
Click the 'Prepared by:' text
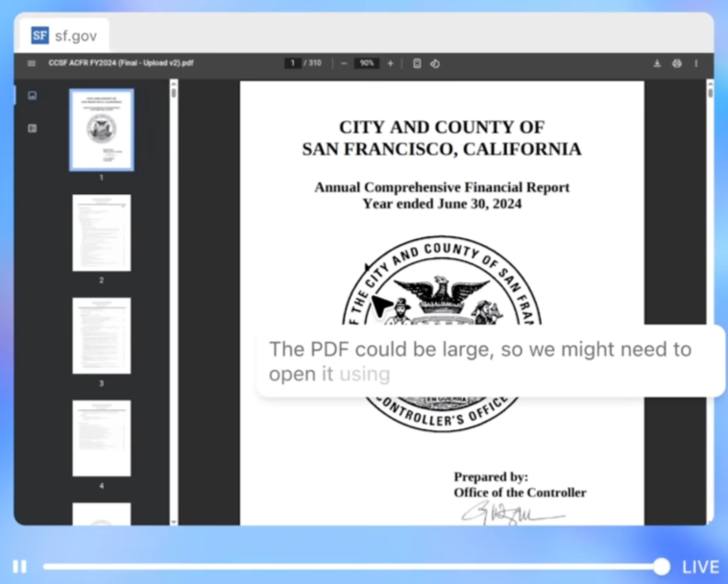491,476
